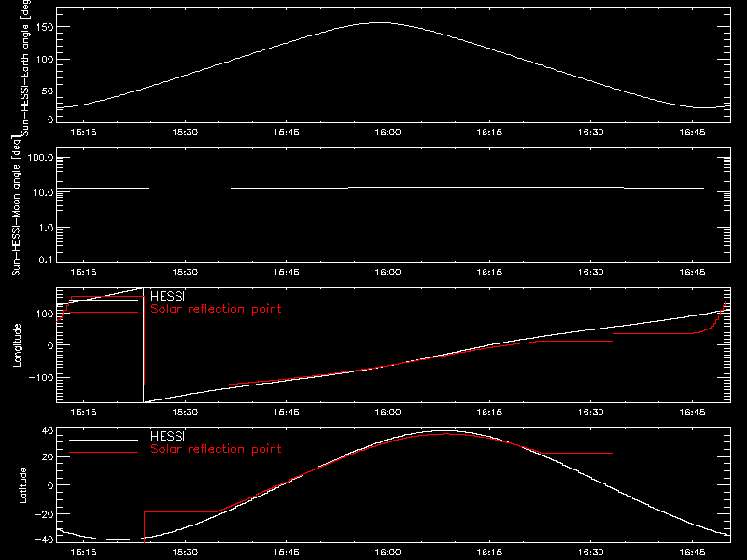Click the 0.1 tick on Moon angle plot
The width and height of the screenshot is (747, 560).
pyautogui.click(x=46, y=260)
